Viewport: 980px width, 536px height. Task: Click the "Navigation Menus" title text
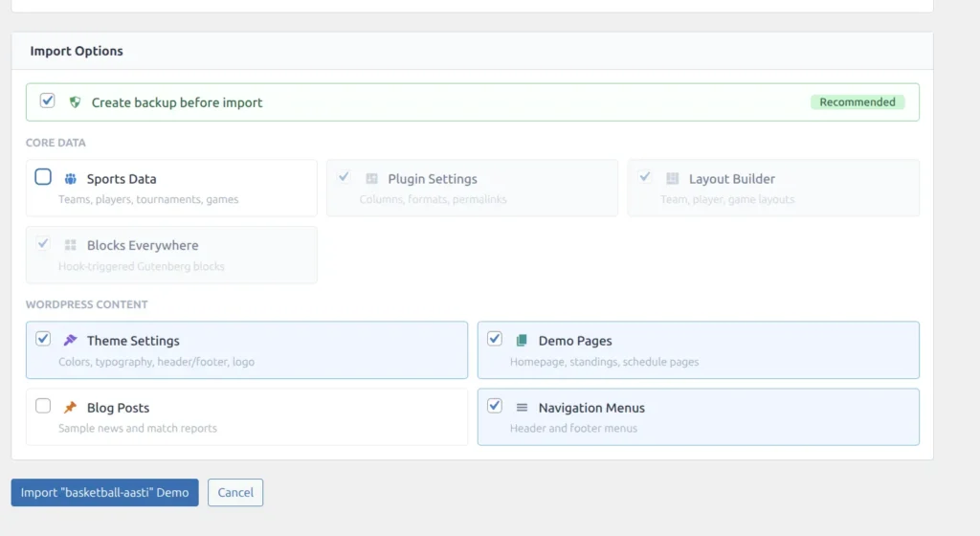pos(591,408)
